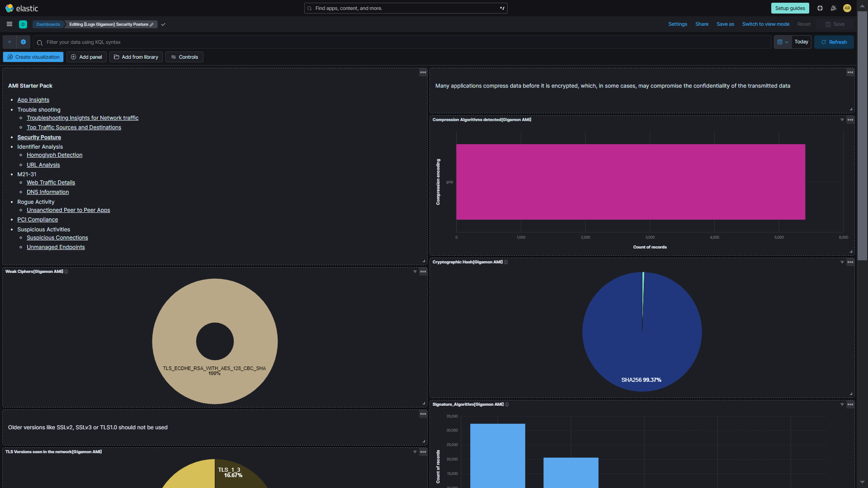
Task: Open Signature_Algorithm panel options menu
Action: (x=850, y=404)
